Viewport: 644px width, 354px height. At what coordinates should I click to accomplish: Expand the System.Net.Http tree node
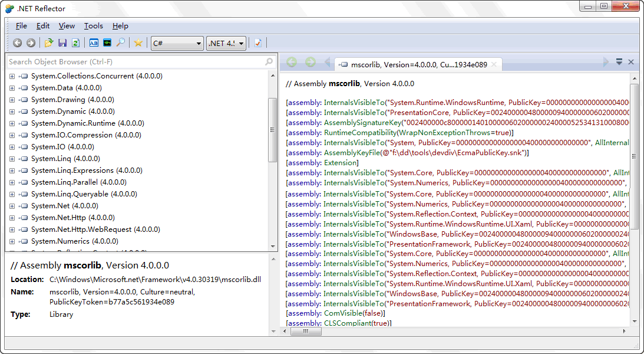12,218
